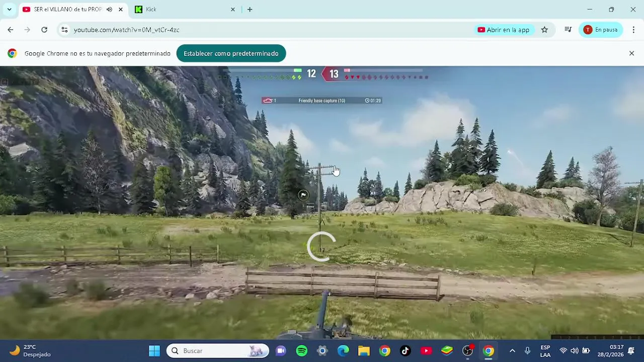Open YouTube app from taskbar

click(426, 350)
